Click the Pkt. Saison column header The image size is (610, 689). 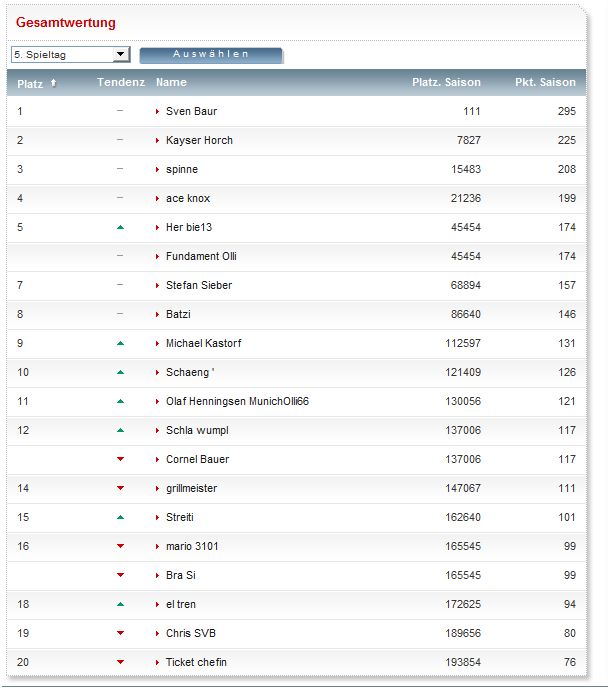point(545,82)
